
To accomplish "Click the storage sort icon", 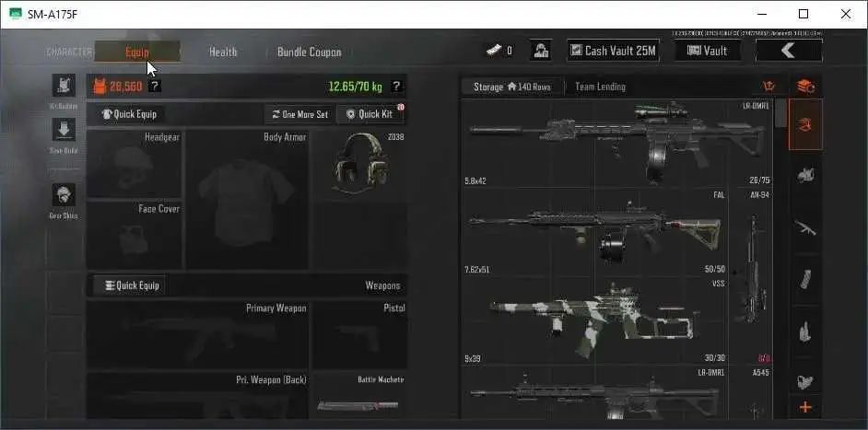I will point(768,87).
